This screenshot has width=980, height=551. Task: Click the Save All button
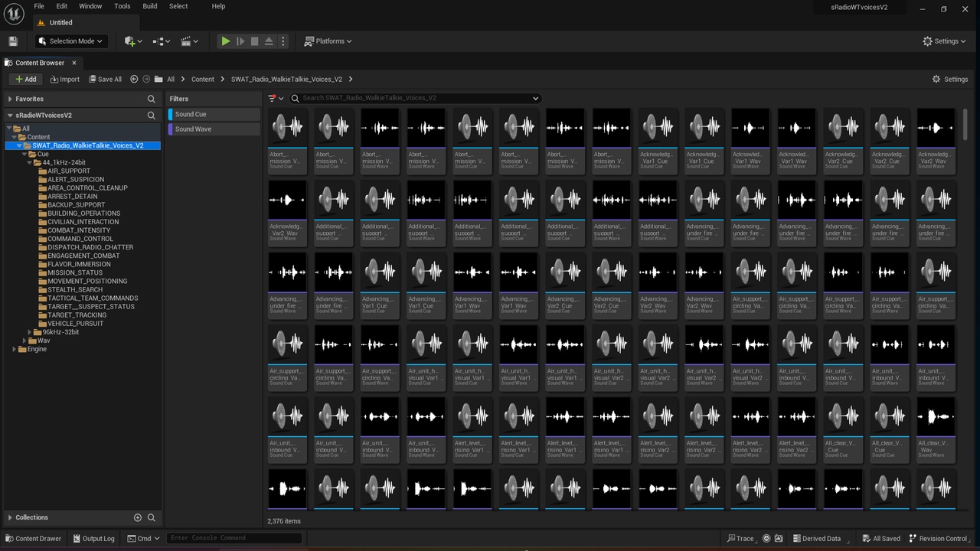point(106,79)
